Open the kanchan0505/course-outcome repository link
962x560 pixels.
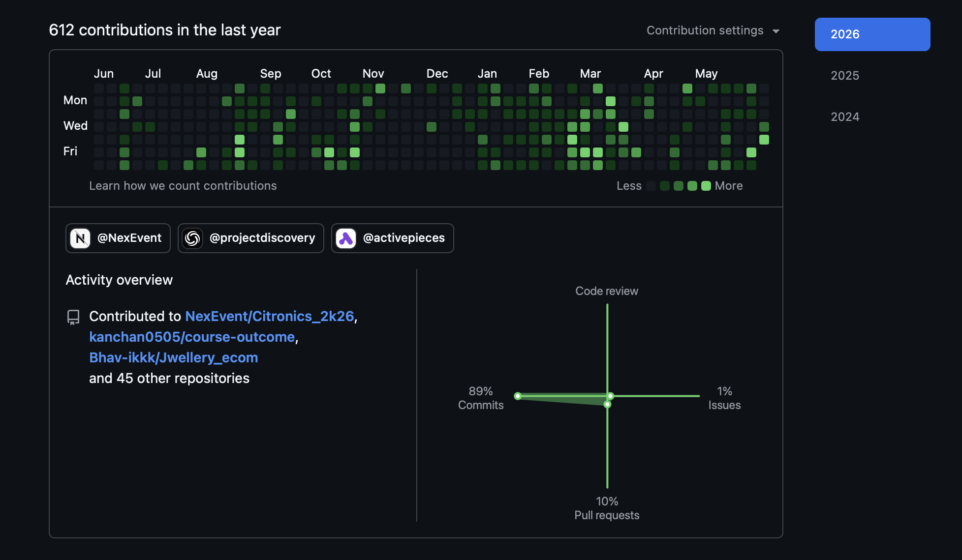pyautogui.click(x=192, y=337)
